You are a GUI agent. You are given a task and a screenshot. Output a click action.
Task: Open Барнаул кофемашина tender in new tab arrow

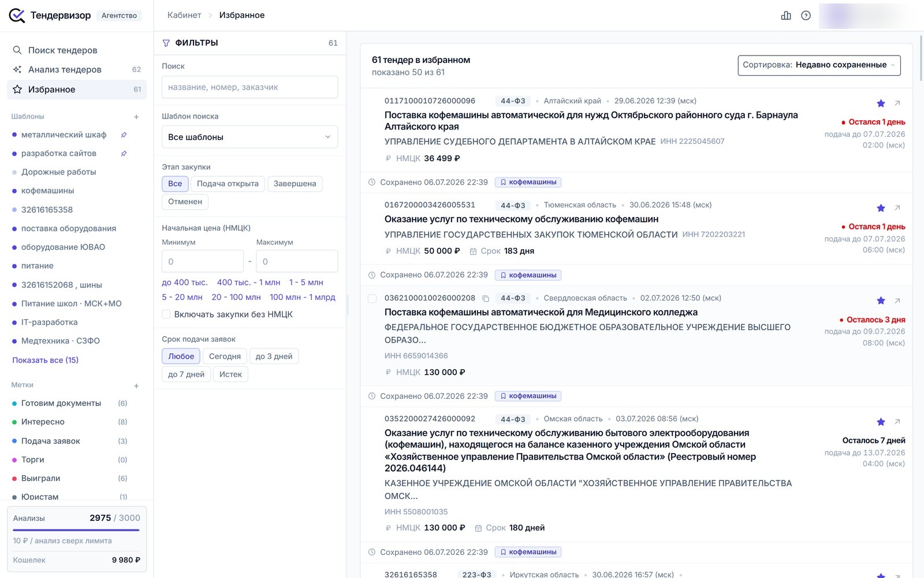pos(897,103)
